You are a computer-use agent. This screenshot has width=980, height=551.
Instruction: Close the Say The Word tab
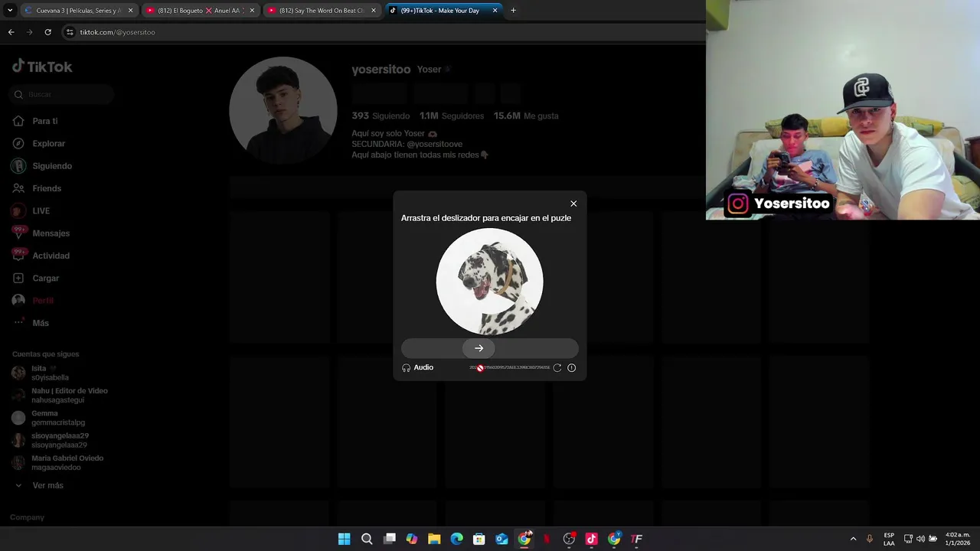(x=374, y=11)
